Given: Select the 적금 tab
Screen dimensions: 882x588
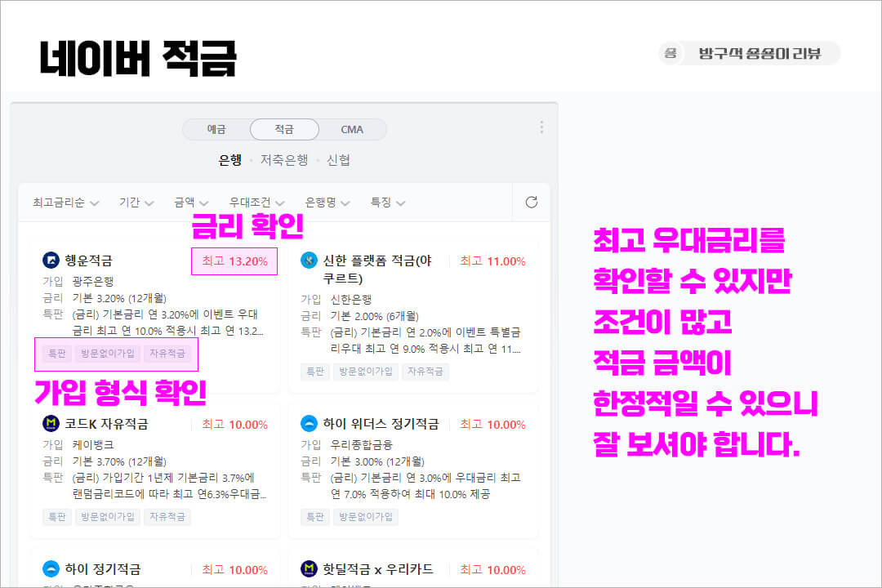Looking at the screenshot, I should point(285,129).
